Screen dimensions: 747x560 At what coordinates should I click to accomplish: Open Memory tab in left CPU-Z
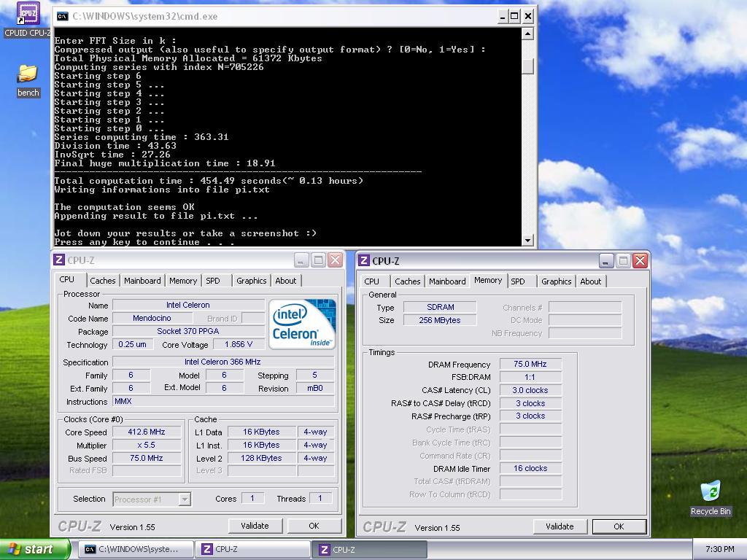(183, 281)
